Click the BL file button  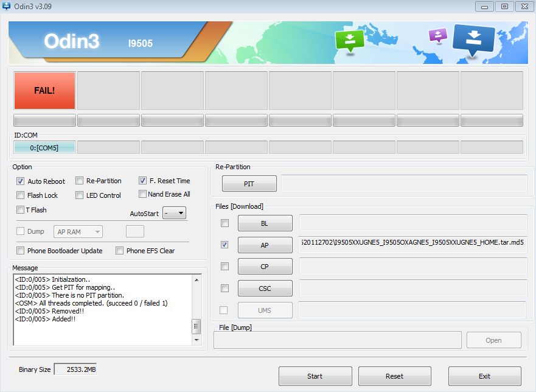(x=265, y=223)
